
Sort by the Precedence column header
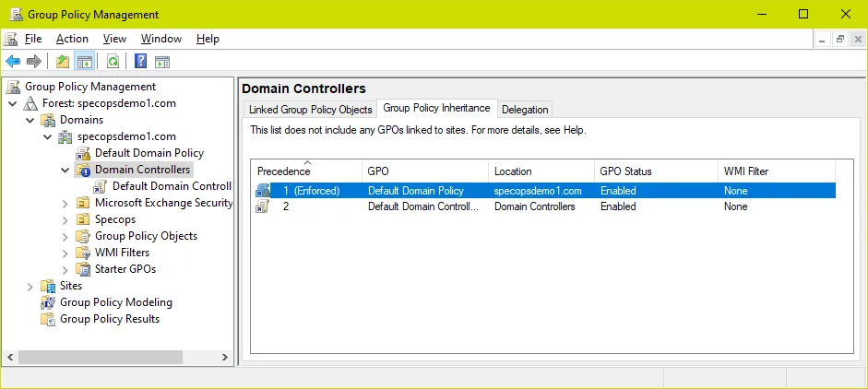pos(308,171)
